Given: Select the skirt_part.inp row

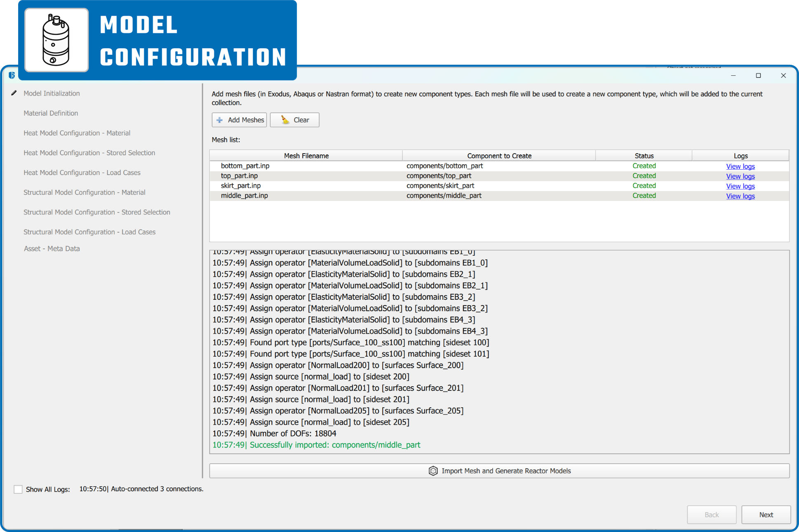Looking at the screenshot, I should coord(241,186).
